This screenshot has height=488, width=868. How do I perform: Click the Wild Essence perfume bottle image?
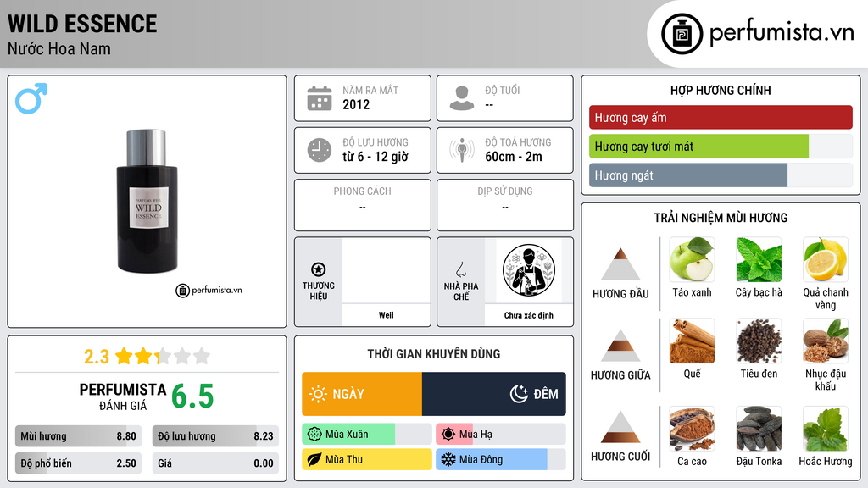[x=147, y=201]
